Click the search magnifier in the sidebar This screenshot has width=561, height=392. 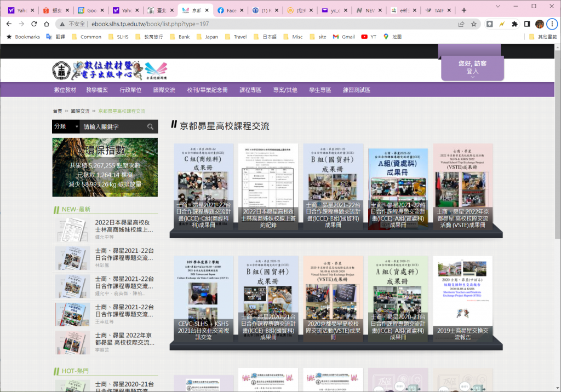(x=150, y=126)
